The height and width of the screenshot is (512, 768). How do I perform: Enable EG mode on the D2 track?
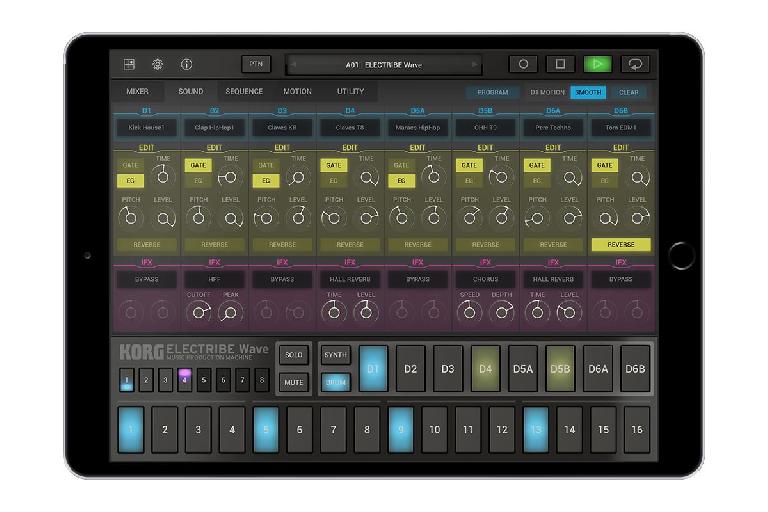pos(198,181)
